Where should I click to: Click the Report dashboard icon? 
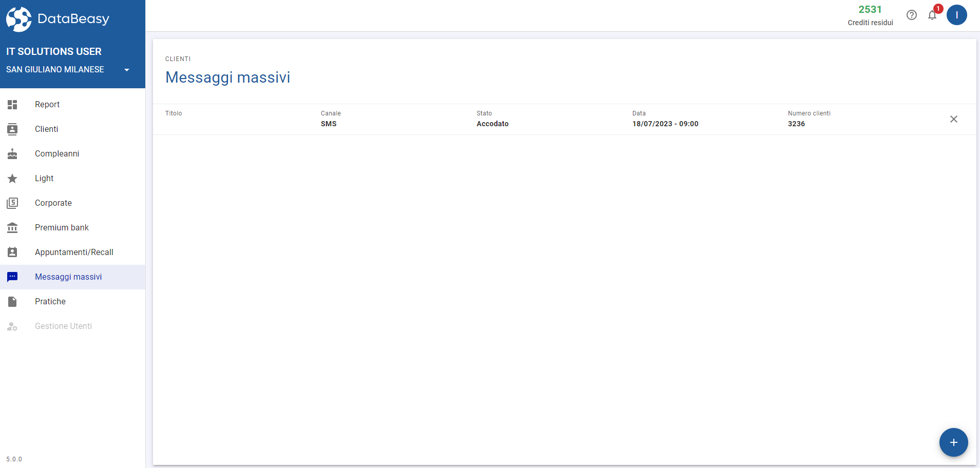[x=12, y=105]
